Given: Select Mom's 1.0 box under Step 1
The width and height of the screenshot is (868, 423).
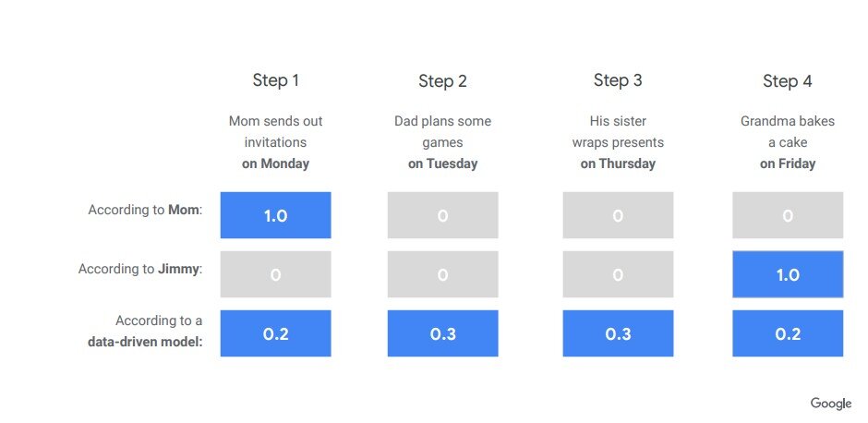Looking at the screenshot, I should coord(276,215).
